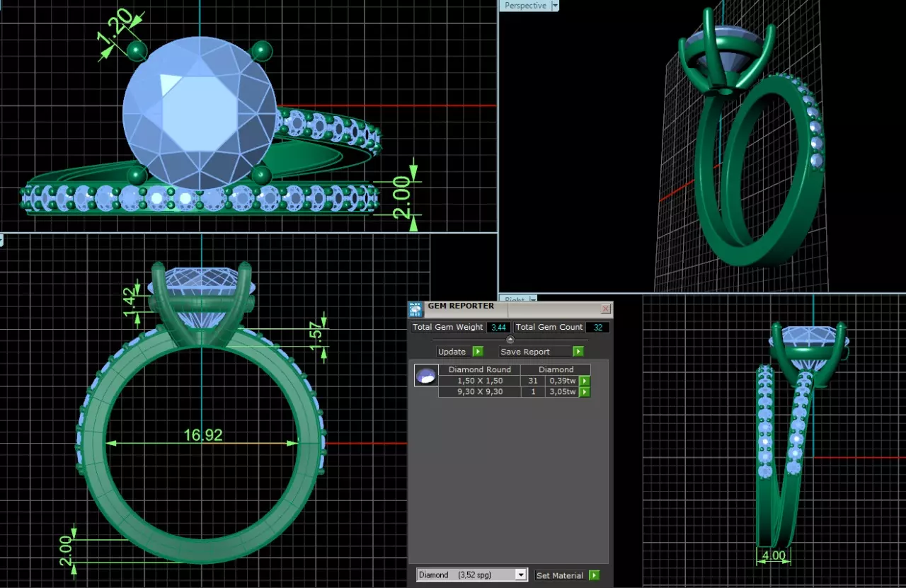
Task: Click the 1.57 dimension label
Action: click(316, 337)
